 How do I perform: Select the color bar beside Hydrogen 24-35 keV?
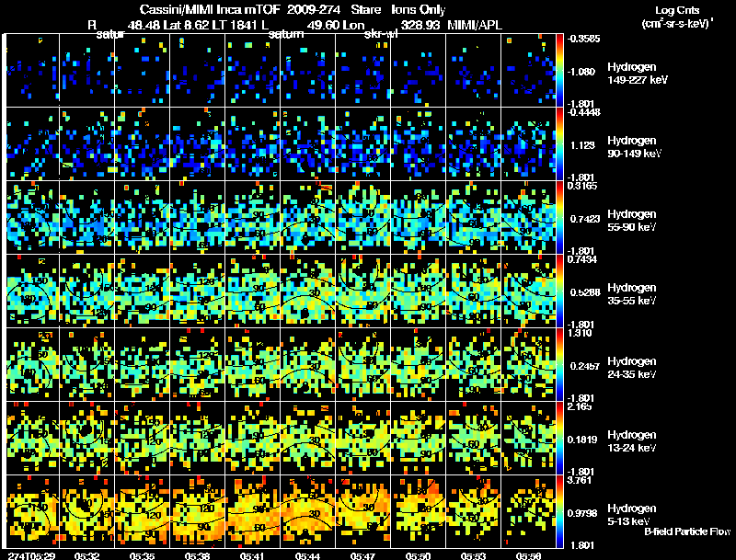point(559,365)
